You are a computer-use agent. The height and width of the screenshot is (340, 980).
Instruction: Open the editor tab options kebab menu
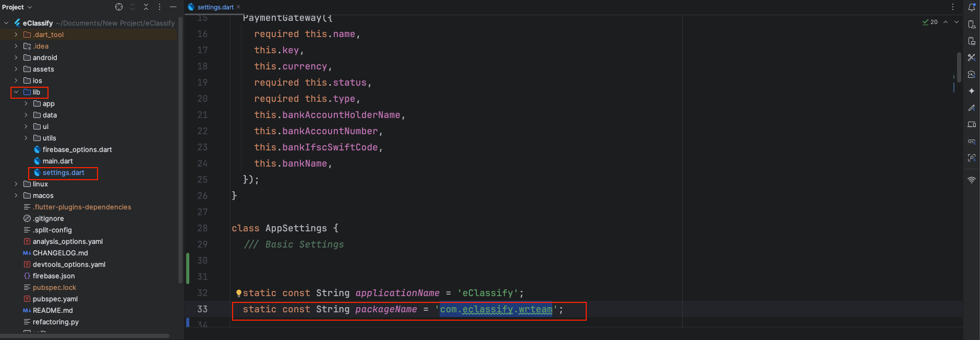(953, 7)
